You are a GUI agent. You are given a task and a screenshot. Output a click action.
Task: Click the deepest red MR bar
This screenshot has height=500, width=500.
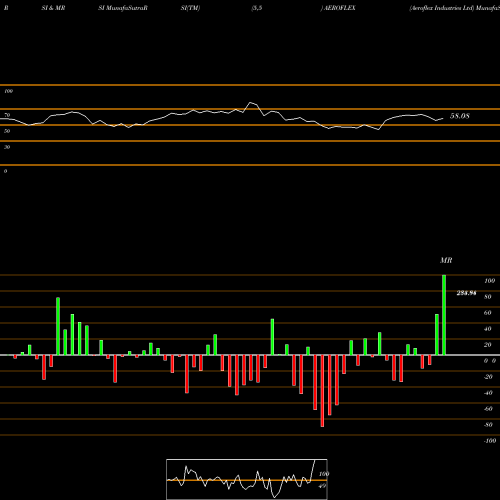[322, 391]
